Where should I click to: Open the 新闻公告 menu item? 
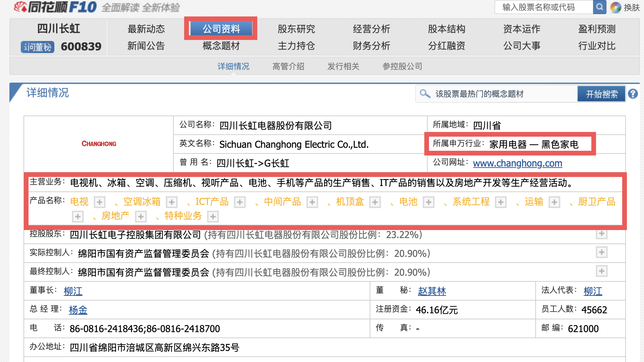coord(146,46)
